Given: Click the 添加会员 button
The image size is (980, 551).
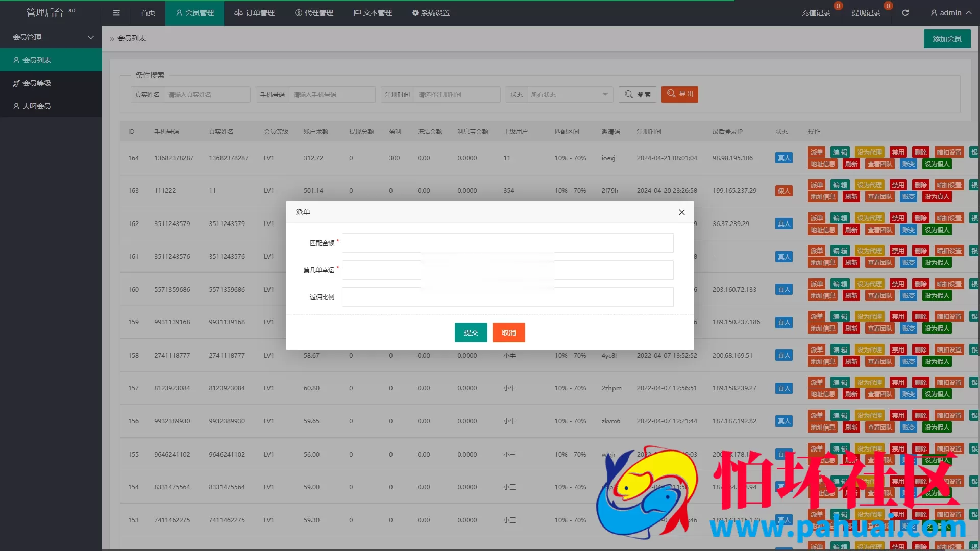Looking at the screenshot, I should point(947,39).
